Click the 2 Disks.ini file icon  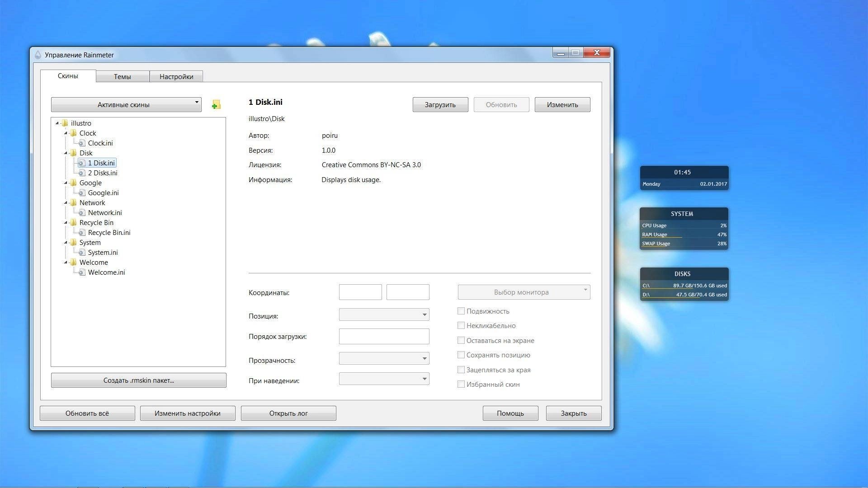pyautogui.click(x=82, y=173)
